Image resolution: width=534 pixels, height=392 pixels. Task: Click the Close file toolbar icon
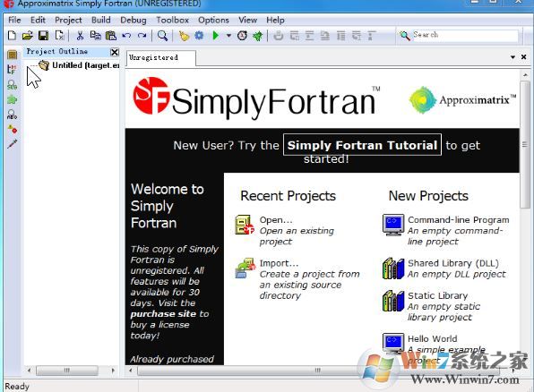point(60,36)
